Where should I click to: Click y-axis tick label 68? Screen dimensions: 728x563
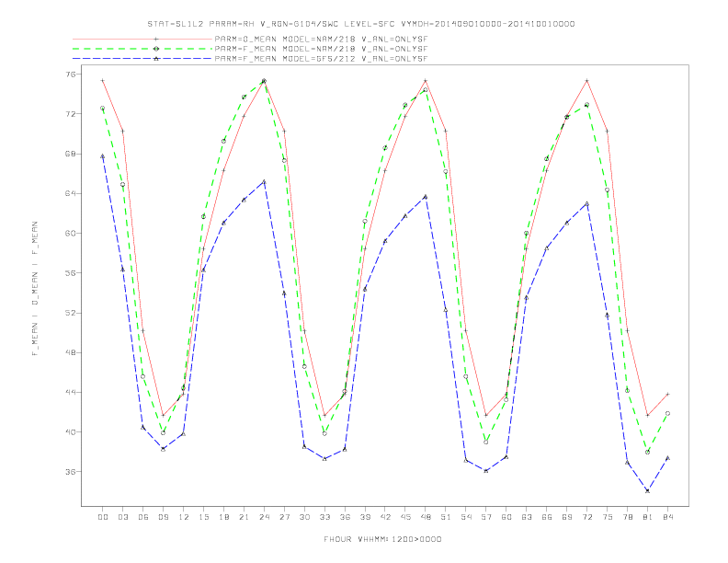(72, 154)
